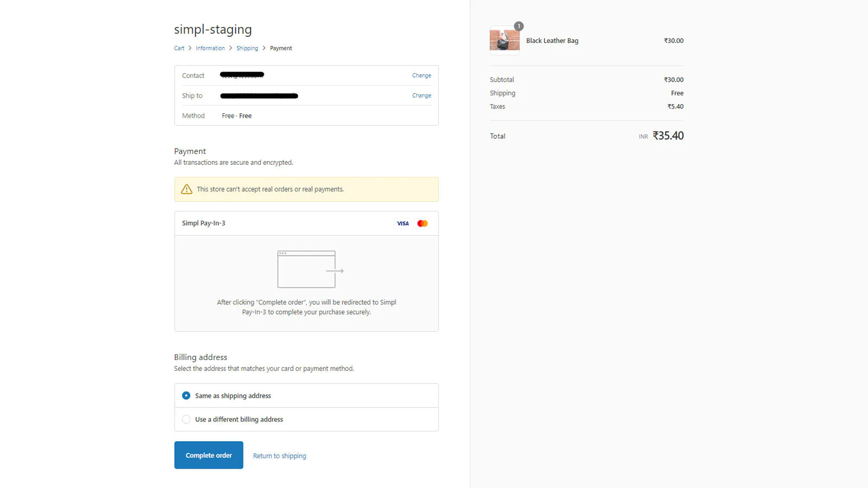Click the quantity badge on product image
Viewport: 868px width, 488px height.
(519, 26)
